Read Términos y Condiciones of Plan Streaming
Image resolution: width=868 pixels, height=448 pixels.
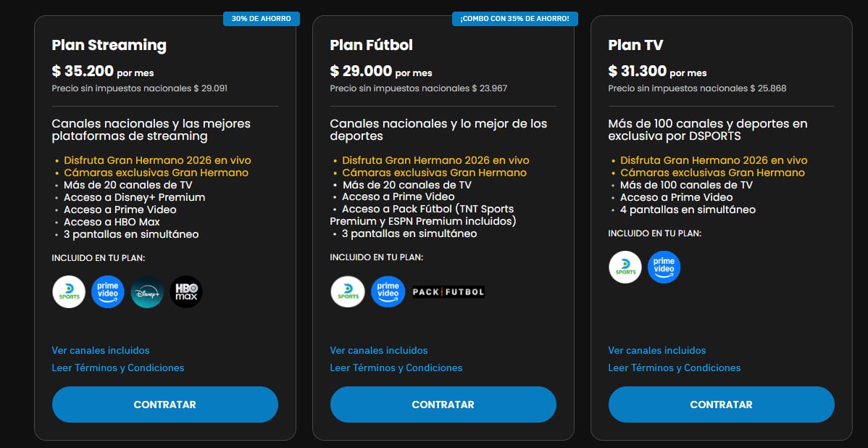[118, 368]
